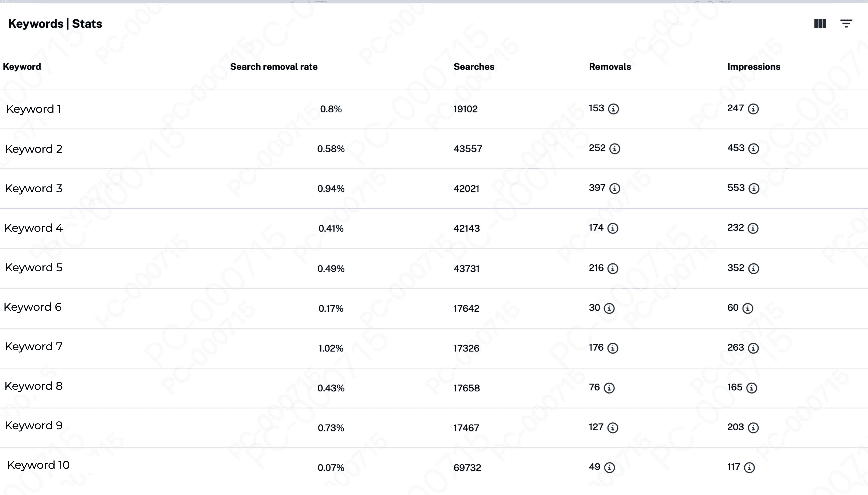
Task: Sort by Search removal rate column header
Action: [274, 67]
